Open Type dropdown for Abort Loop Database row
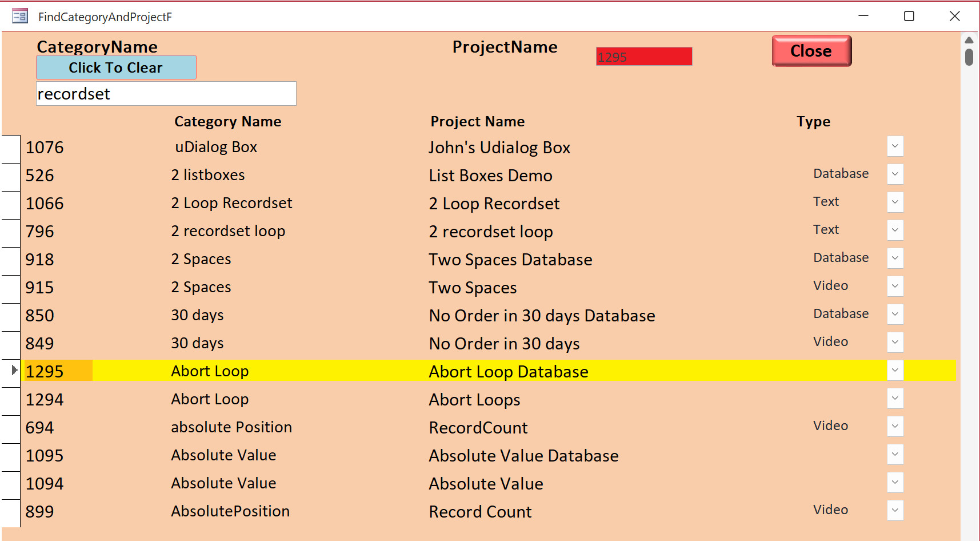Screen dimensions: 980x541 [x=895, y=371]
